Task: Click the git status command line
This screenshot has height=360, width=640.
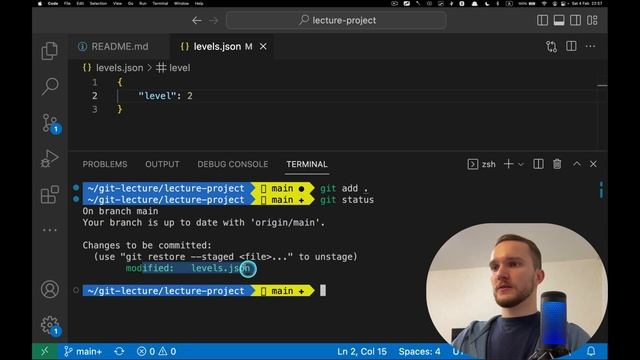Action: 347,200
